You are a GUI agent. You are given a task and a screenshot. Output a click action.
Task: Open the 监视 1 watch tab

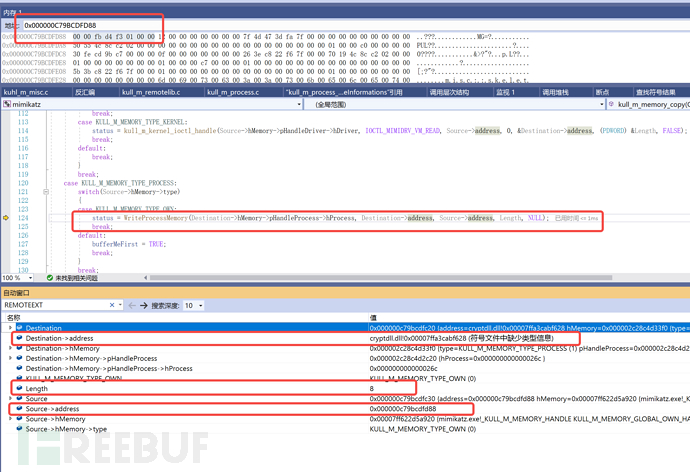click(505, 92)
